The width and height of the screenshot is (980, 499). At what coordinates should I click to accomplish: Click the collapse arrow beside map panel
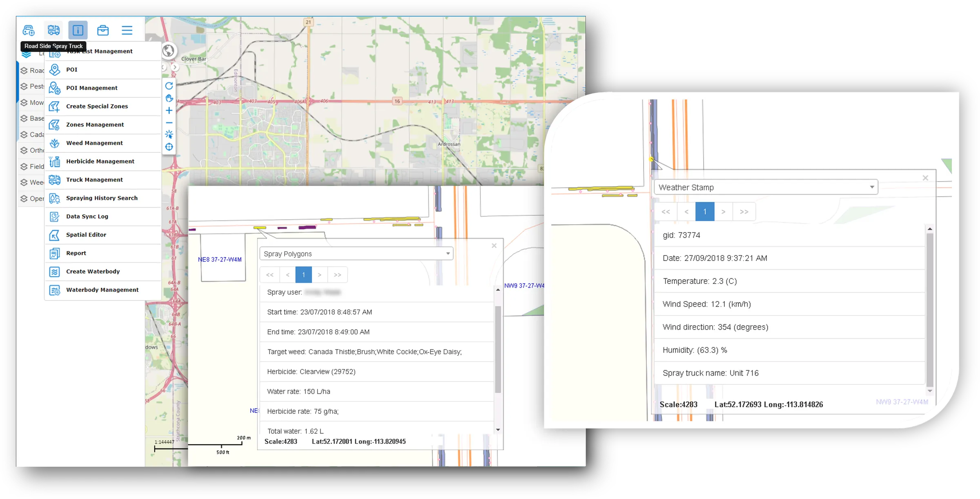tap(163, 67)
